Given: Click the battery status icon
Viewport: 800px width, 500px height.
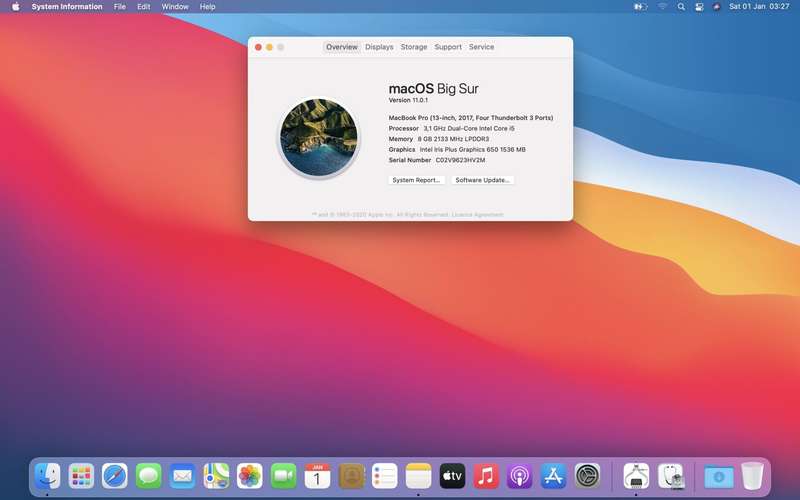Looking at the screenshot, I should 640,7.
